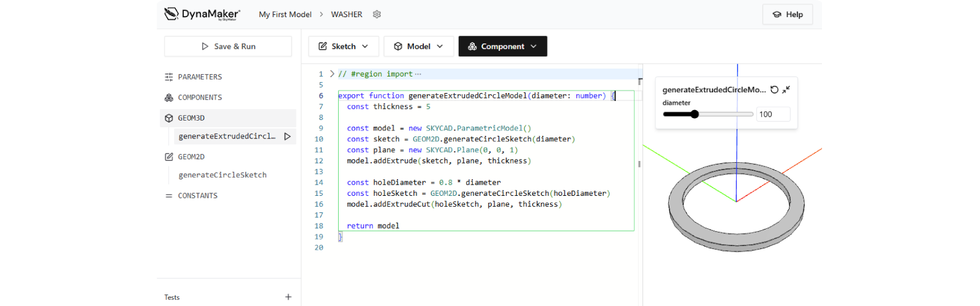This screenshot has height=306, width=980.
Task: Click My First Model breadcrumb
Action: [285, 14]
